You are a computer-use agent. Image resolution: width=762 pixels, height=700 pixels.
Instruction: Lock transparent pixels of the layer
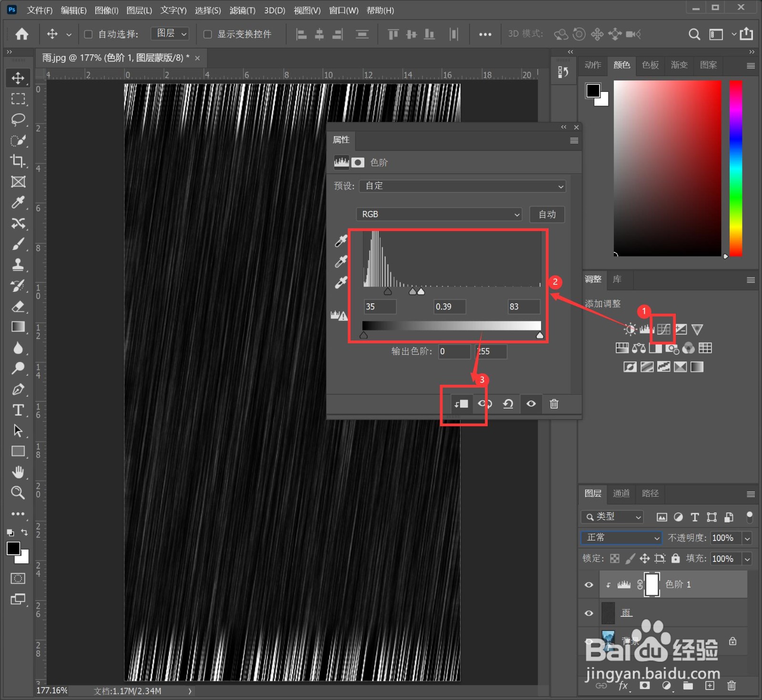[x=615, y=559]
